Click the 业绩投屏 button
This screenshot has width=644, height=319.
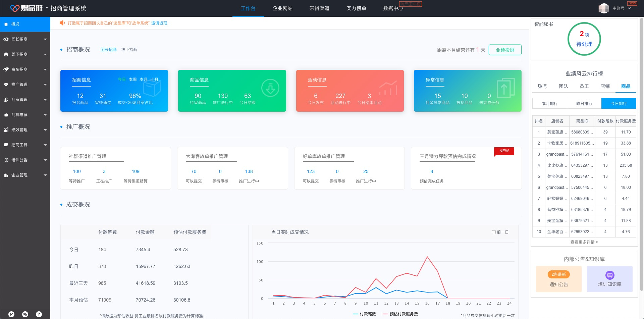505,50
